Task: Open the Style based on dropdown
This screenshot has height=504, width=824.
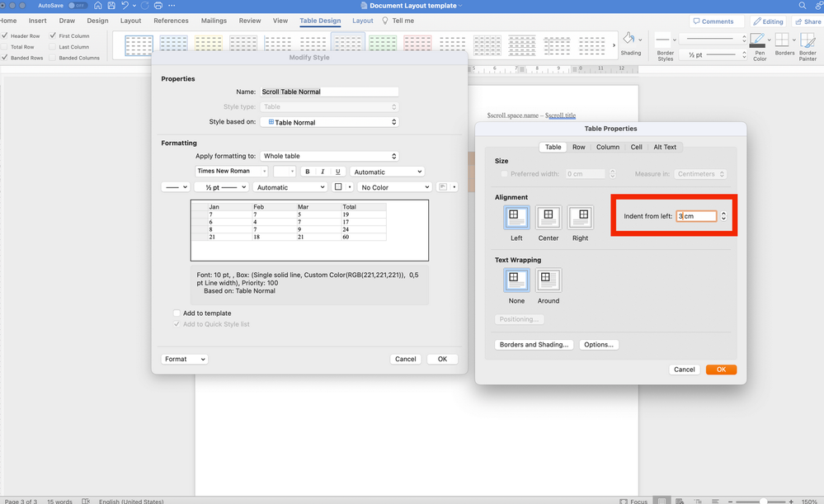Action: point(329,122)
